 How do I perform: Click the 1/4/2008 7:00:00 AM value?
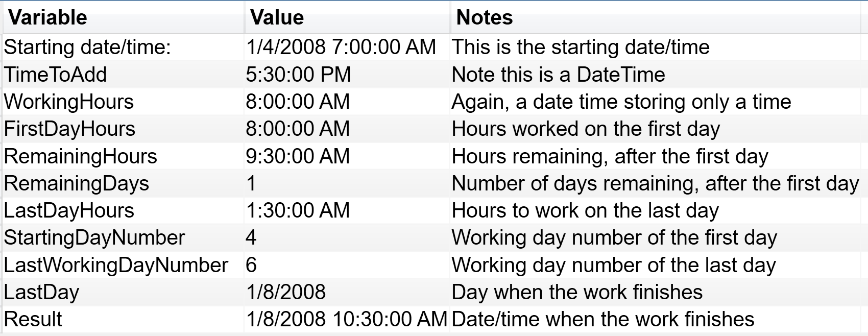click(341, 47)
